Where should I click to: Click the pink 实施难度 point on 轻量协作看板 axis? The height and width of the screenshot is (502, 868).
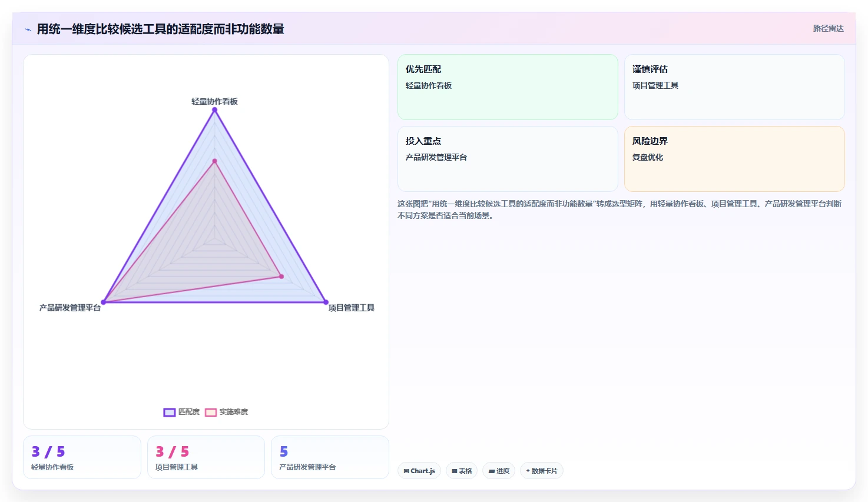click(214, 161)
